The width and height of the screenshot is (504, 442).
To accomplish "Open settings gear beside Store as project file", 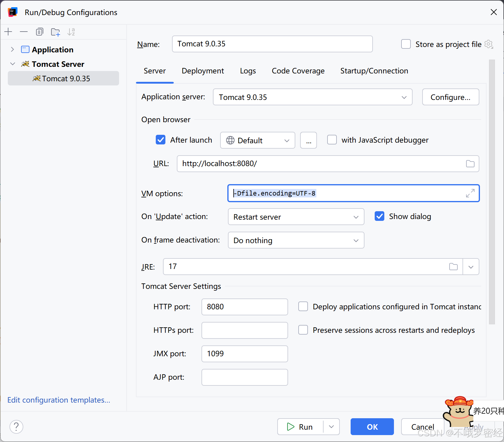I will point(489,44).
